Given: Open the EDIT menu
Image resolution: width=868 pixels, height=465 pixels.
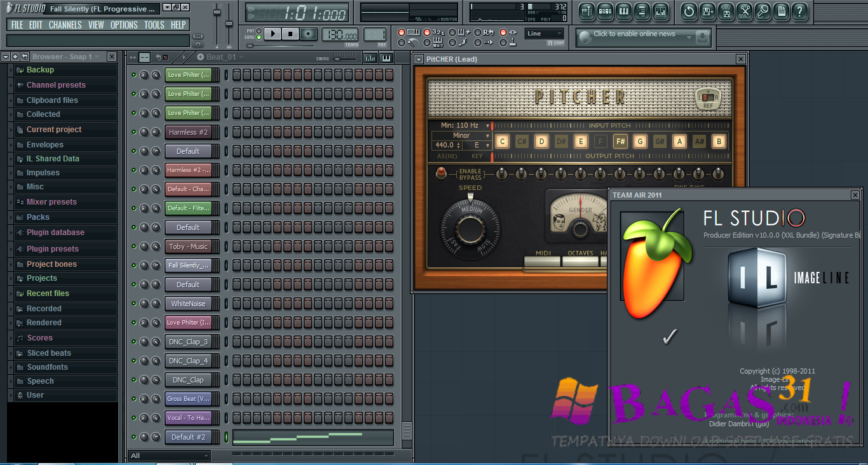Looking at the screenshot, I should (x=36, y=25).
